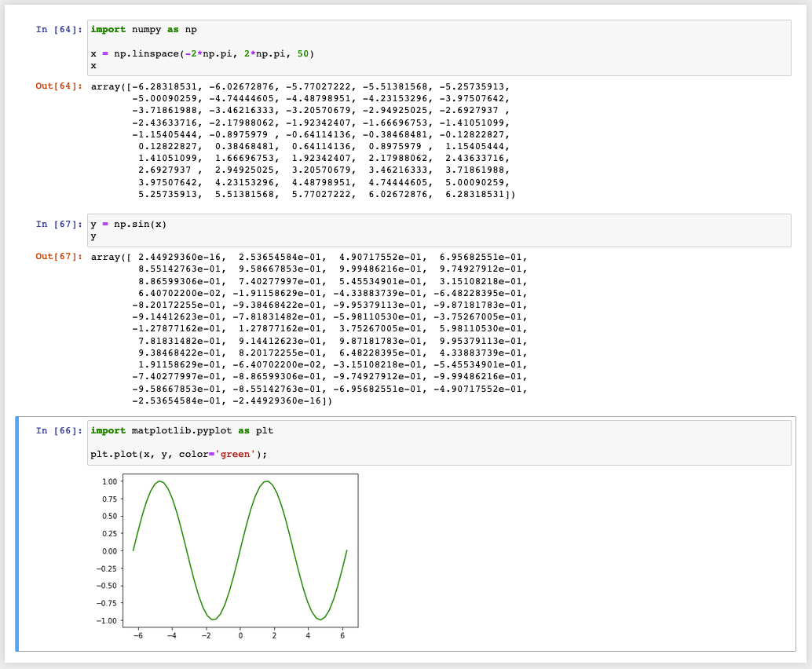Click value 6.28318531 at end of Out[64]
This screenshot has width=812, height=669.
pos(474,195)
